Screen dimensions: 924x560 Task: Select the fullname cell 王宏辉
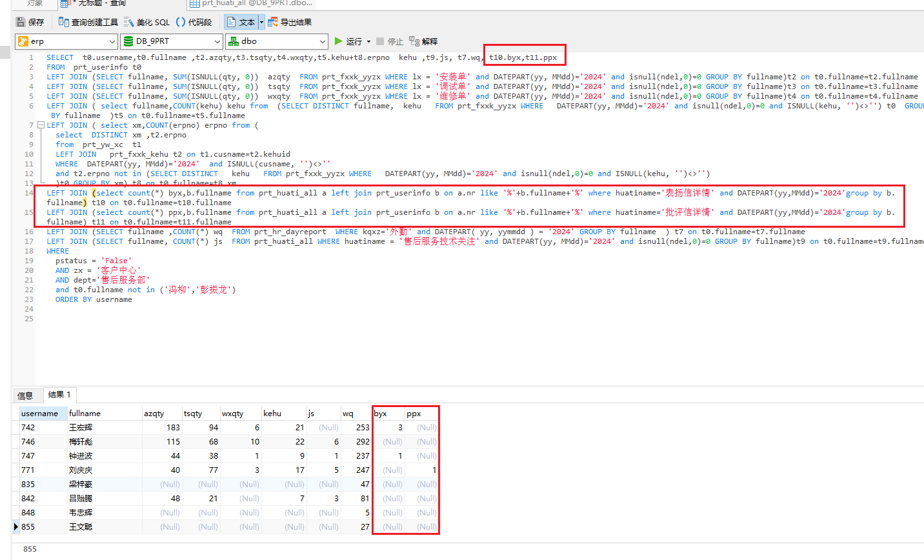pyautogui.click(x=104, y=428)
